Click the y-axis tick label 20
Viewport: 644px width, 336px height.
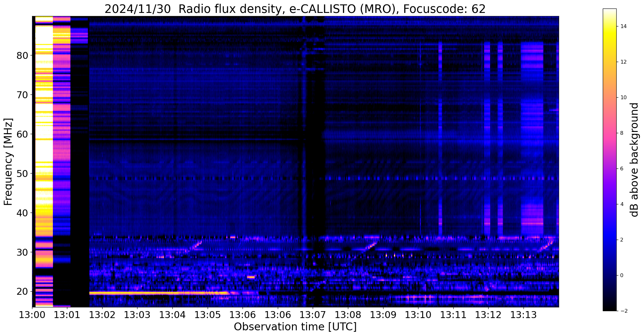23,292
